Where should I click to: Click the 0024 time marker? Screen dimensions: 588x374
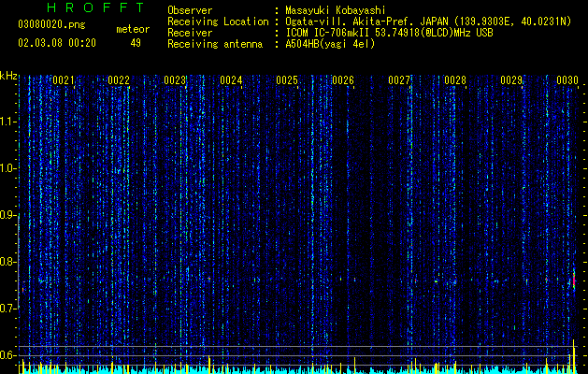[x=231, y=80]
